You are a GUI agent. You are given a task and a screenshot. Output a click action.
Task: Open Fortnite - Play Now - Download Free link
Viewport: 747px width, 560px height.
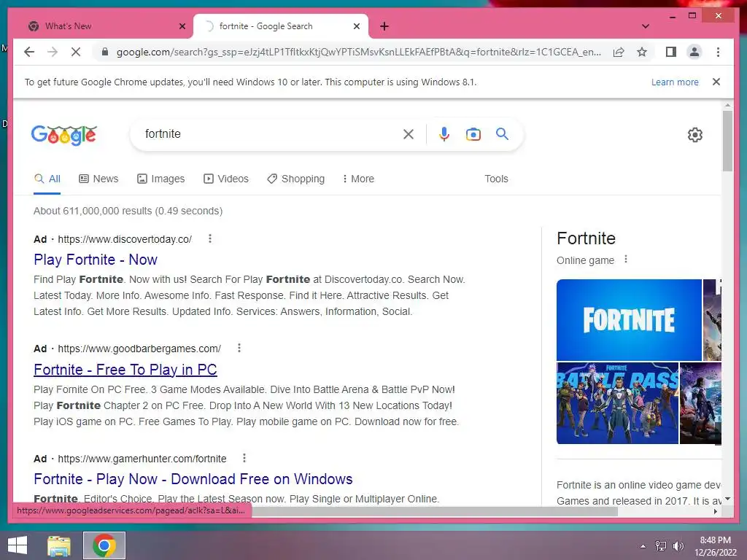[193, 479]
